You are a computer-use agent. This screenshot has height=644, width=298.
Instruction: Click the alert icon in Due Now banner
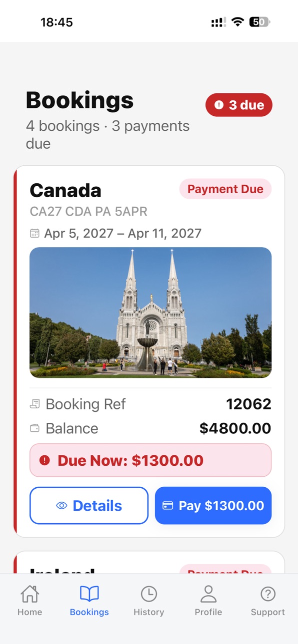(x=44, y=460)
